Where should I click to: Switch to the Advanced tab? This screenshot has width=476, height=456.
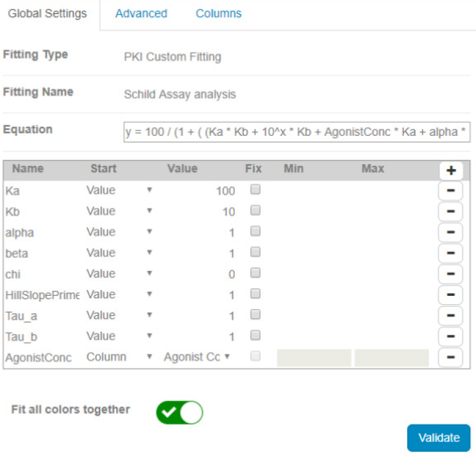(x=141, y=13)
